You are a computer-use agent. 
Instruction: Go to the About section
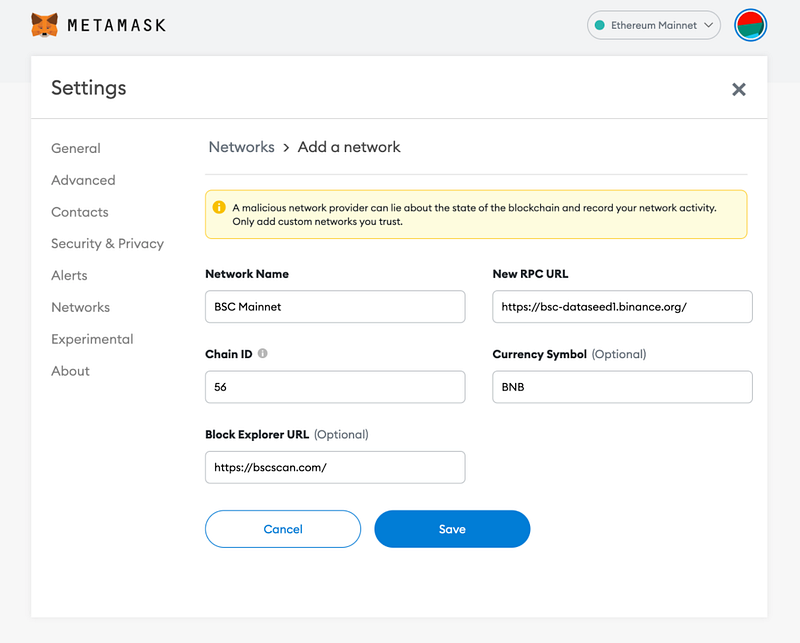[x=70, y=371]
